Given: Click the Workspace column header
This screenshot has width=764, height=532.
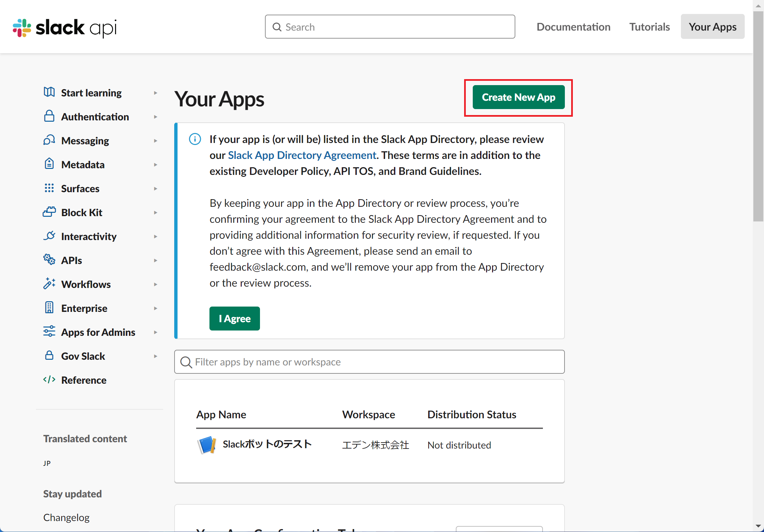Looking at the screenshot, I should (369, 415).
